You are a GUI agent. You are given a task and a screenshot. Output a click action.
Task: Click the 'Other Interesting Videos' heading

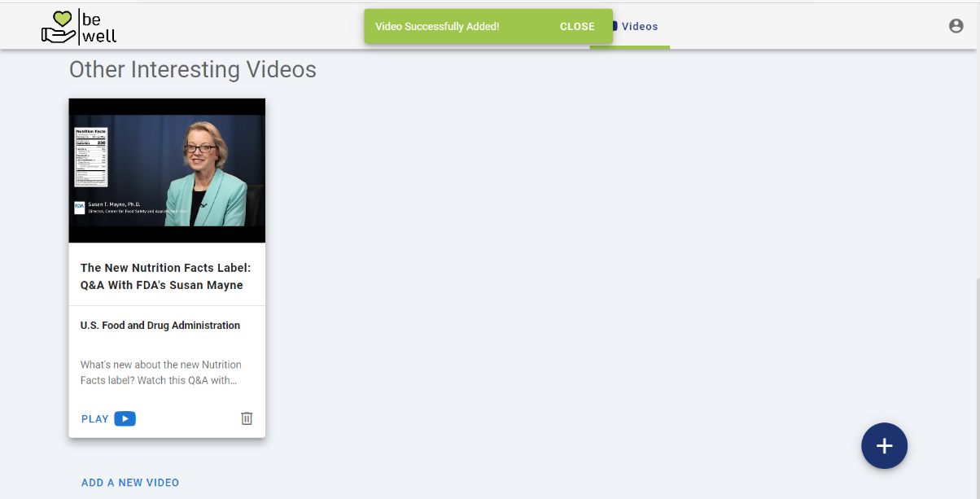pyautogui.click(x=193, y=70)
